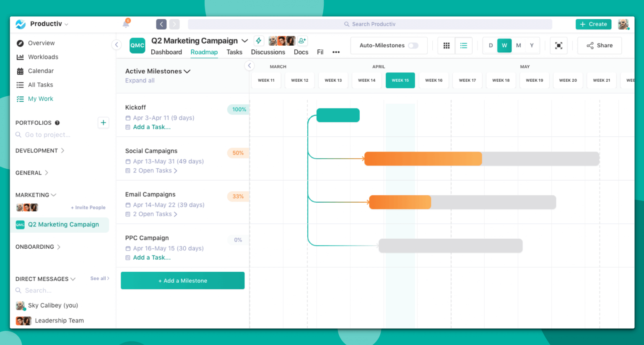Collapse the Active Milestones section
The image size is (644, 345).
[187, 71]
